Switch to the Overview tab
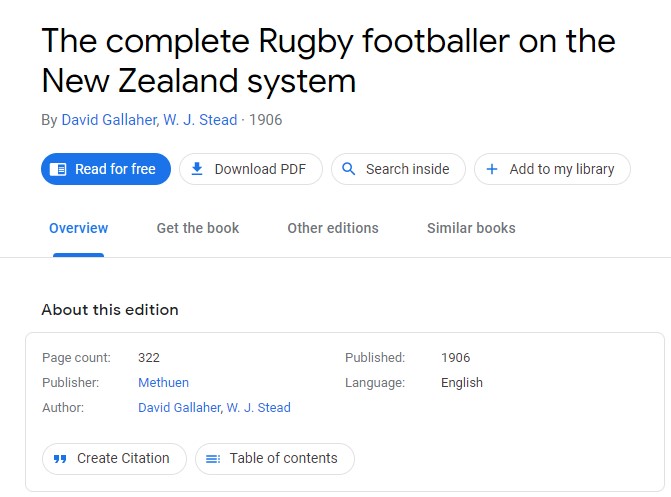 click(78, 228)
